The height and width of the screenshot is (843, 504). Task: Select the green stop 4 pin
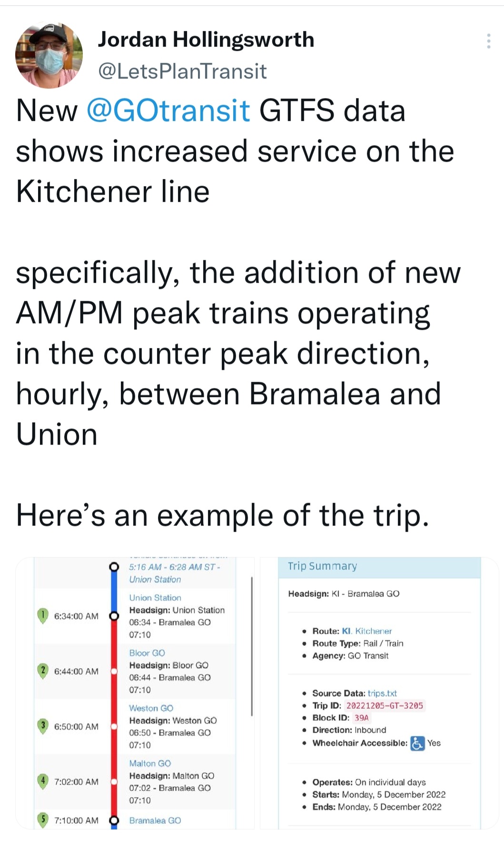43,781
